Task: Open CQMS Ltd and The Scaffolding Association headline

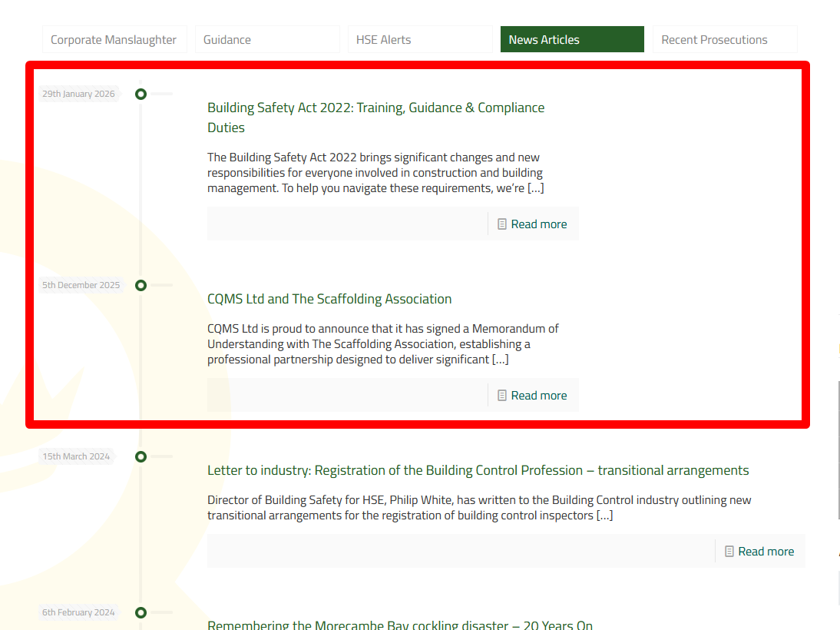Action: tap(329, 299)
